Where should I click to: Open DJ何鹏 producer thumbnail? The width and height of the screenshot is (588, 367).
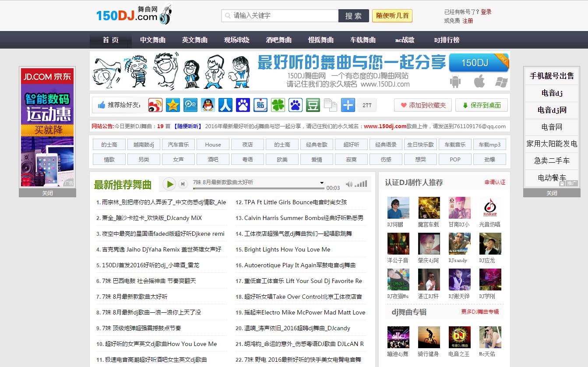click(x=398, y=208)
